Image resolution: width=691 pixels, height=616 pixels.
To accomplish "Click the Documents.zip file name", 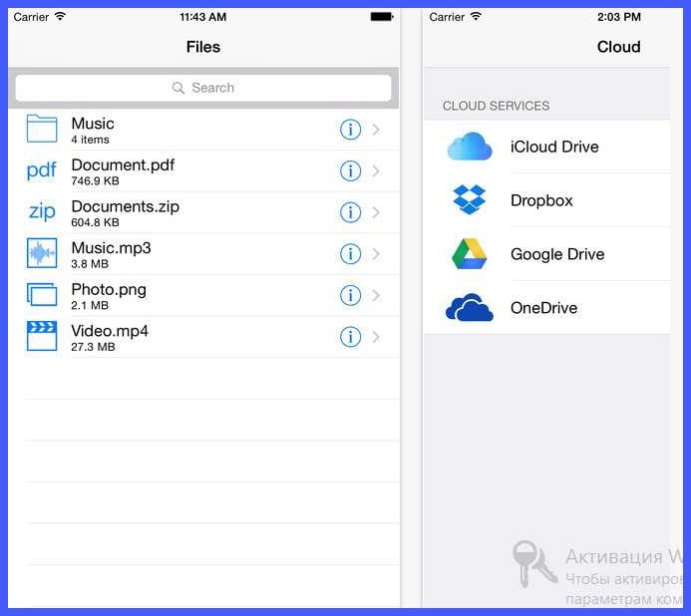I will [126, 206].
